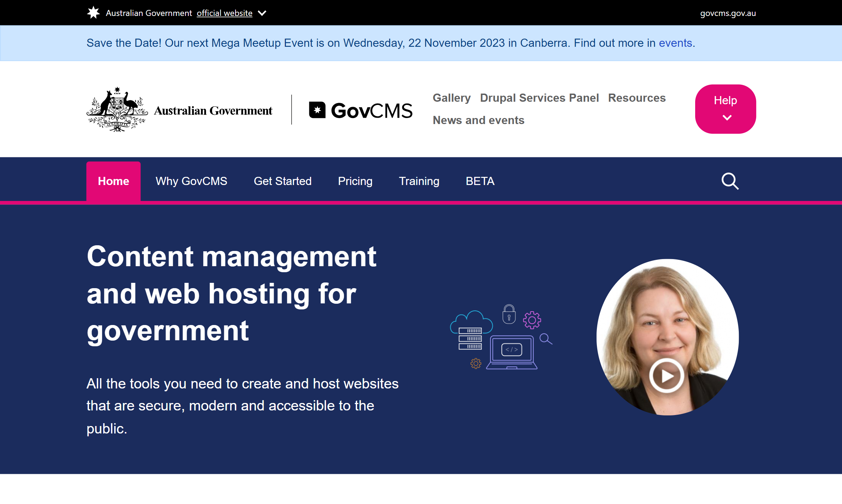The width and height of the screenshot is (842, 504).
Task: Open the BETA menu item
Action: (480, 181)
